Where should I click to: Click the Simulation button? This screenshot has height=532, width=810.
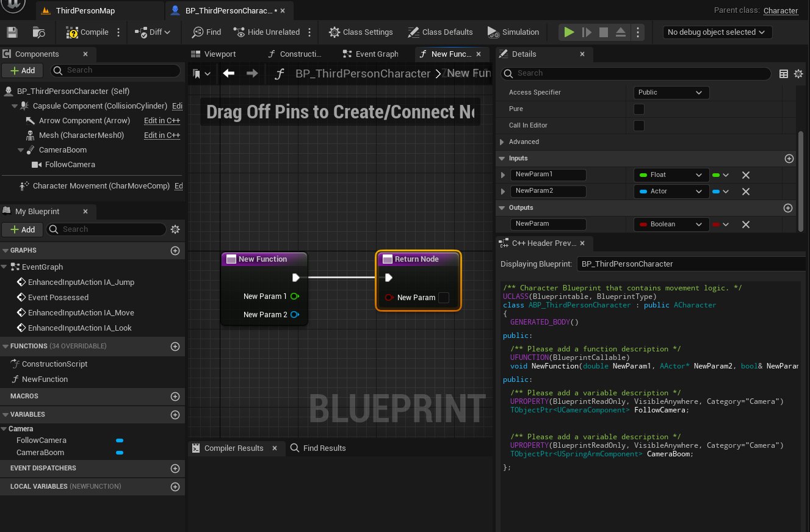tap(513, 32)
